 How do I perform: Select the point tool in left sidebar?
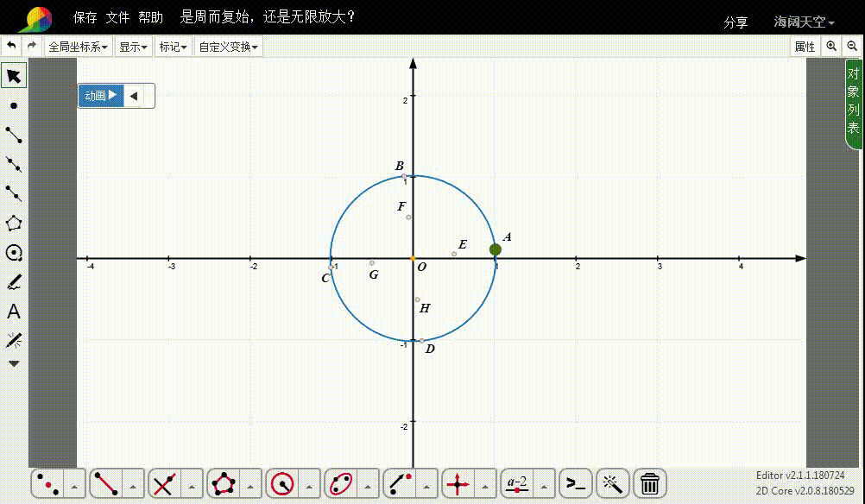tap(14, 105)
